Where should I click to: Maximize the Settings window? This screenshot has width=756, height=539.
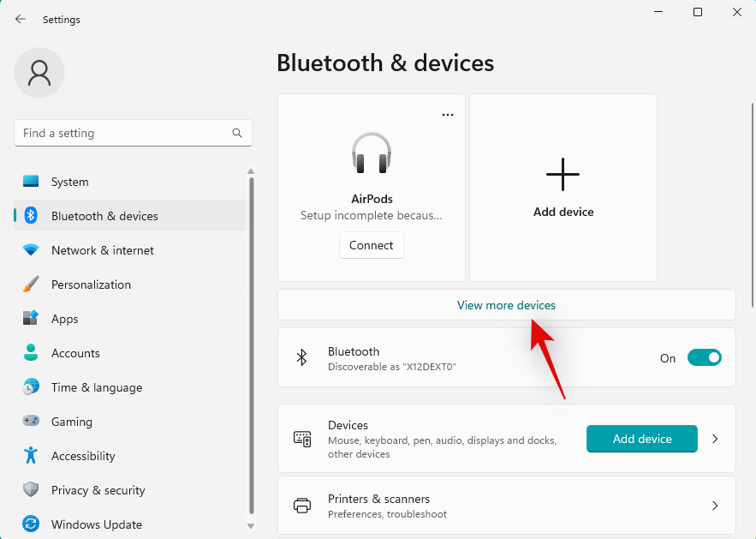click(x=697, y=12)
